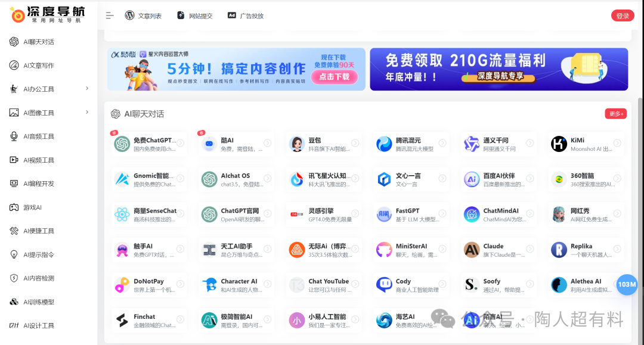Open the 海艺AI card title

click(x=405, y=316)
